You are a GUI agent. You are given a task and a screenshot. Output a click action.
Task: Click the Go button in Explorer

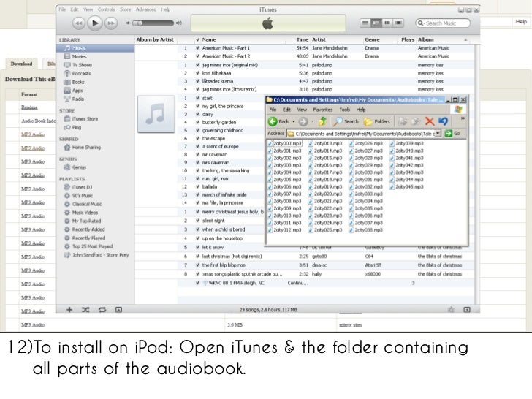coord(452,133)
